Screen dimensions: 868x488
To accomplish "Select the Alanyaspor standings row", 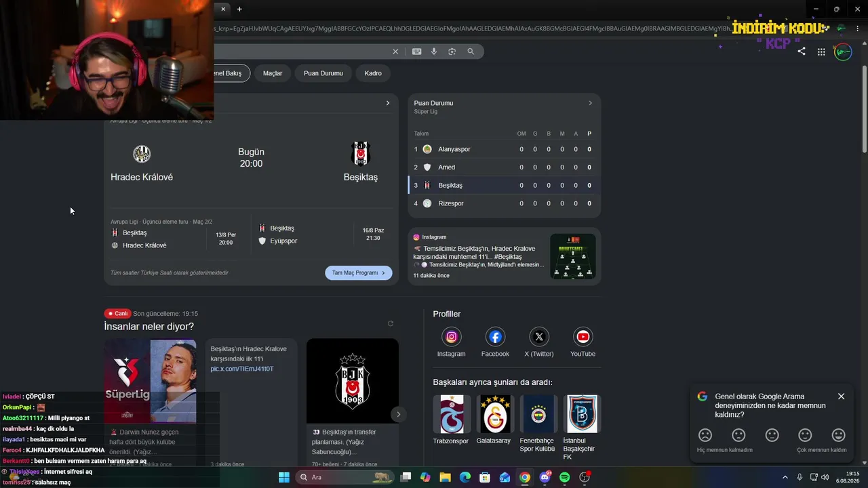I will [505, 149].
